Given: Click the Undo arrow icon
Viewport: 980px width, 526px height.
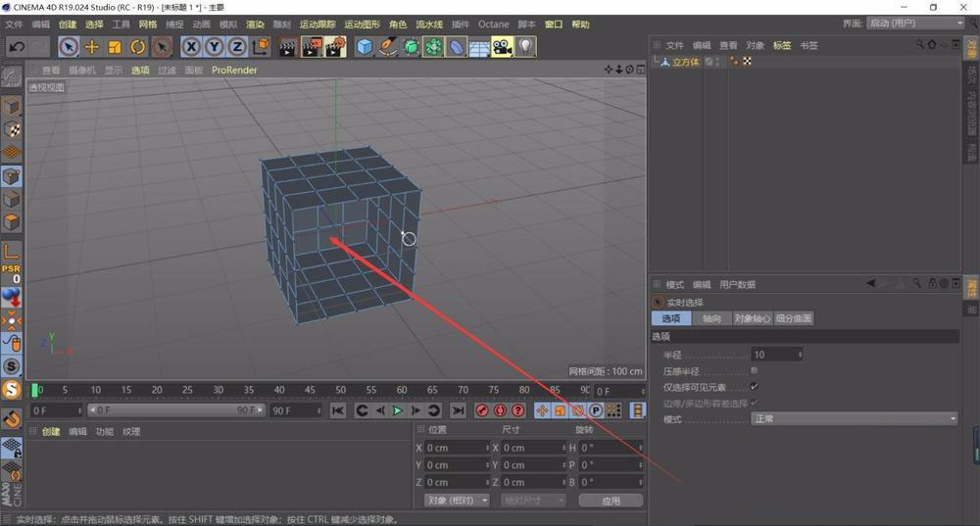Looking at the screenshot, I should pos(17,47).
